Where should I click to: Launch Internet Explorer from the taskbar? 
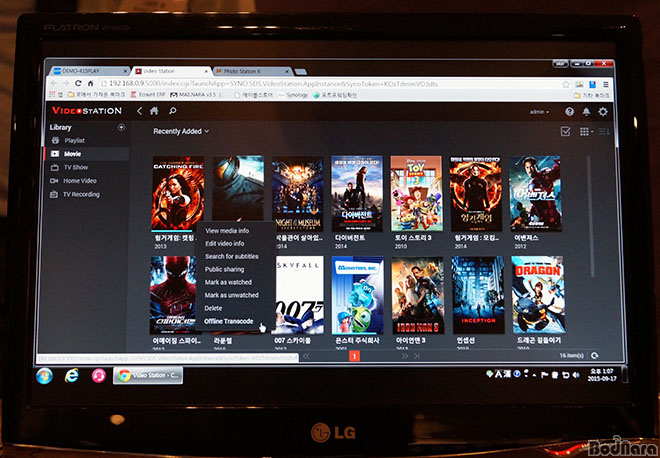click(72, 375)
